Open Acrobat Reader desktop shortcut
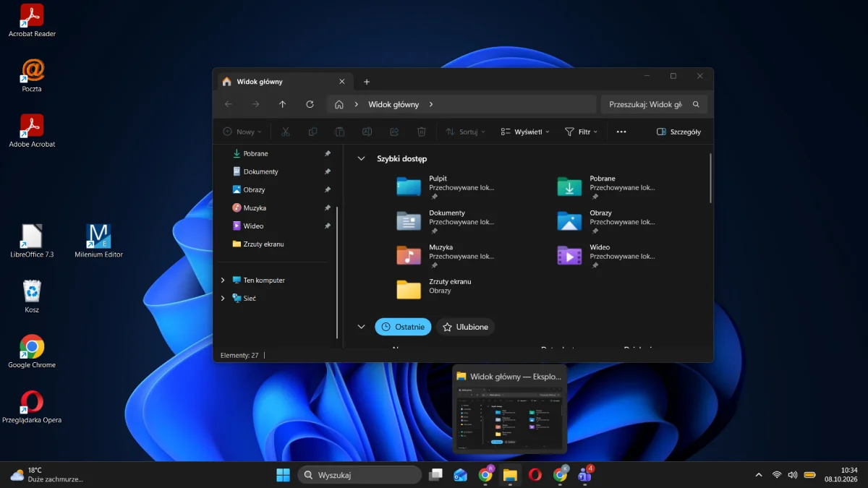Screen dimensions: 868x488 coord(32,20)
